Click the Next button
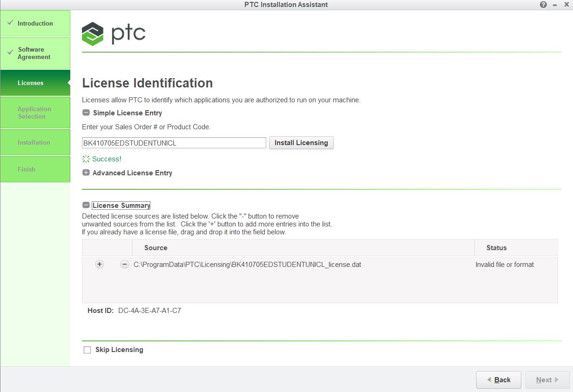573x392 pixels. point(547,379)
